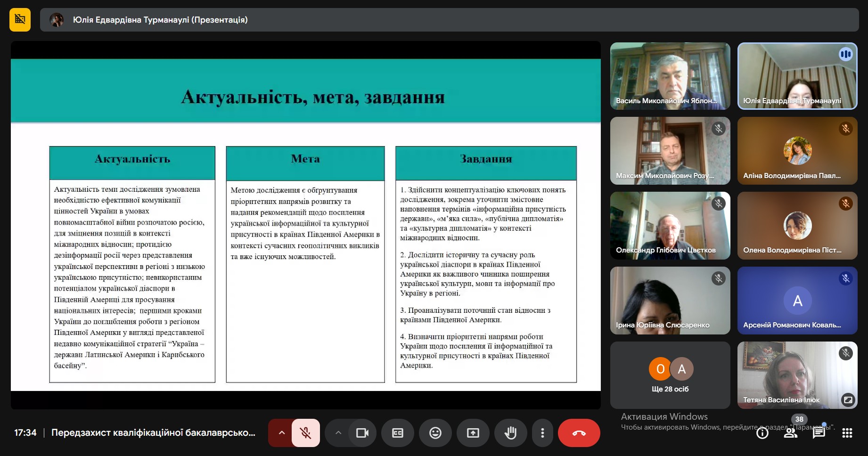This screenshot has height=456, width=868.
Task: Select Арсеній Романович's participant tile
Action: (797, 301)
